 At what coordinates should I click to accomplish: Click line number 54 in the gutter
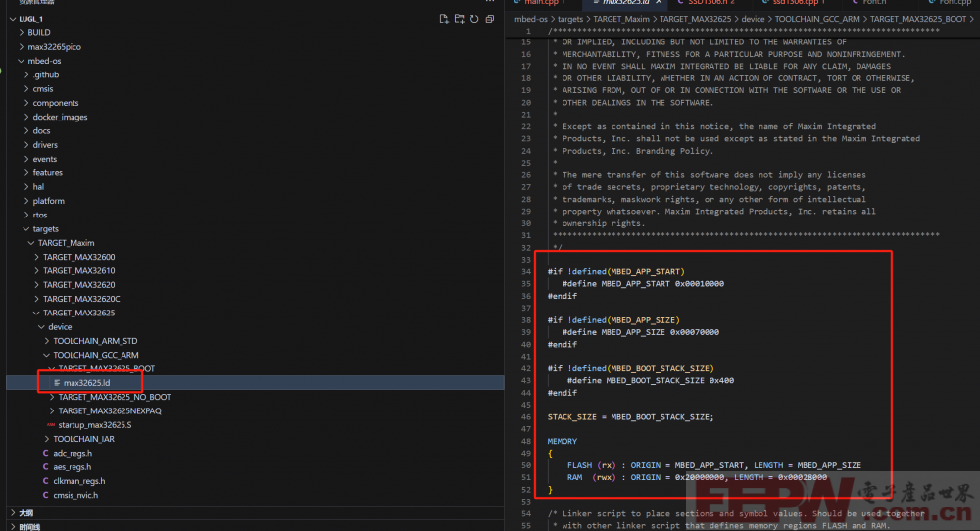pyautogui.click(x=525, y=513)
